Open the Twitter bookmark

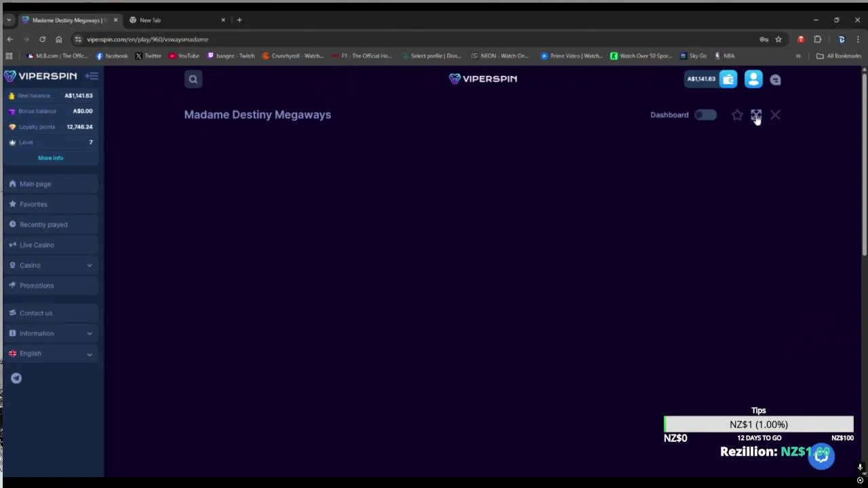pos(149,56)
